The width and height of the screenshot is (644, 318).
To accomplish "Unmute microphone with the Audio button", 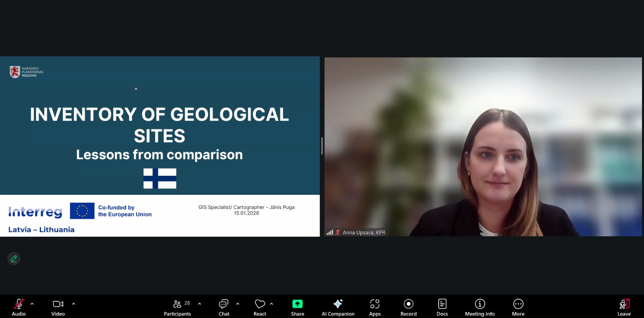I will [19, 307].
